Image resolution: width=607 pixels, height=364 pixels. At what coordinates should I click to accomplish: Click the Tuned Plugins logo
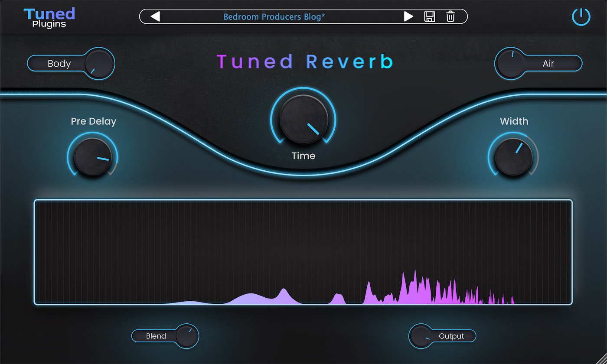tap(49, 18)
